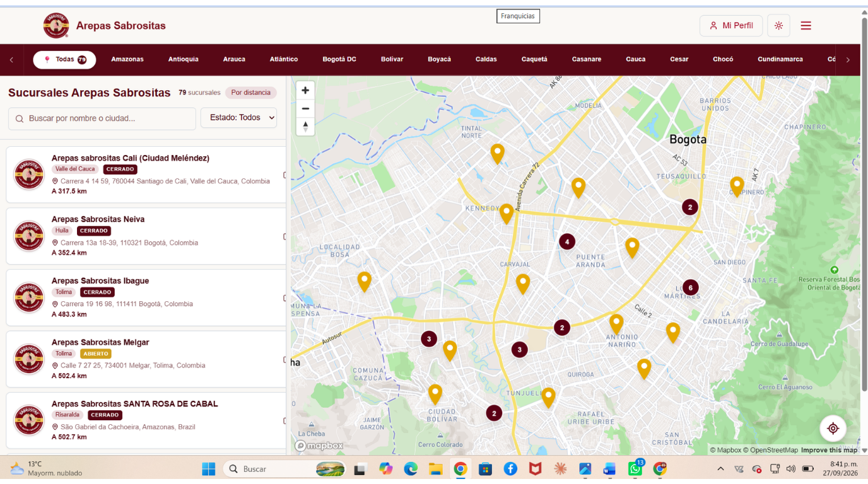Open Mi Perfil
This screenshot has height=484, width=868.
click(731, 26)
